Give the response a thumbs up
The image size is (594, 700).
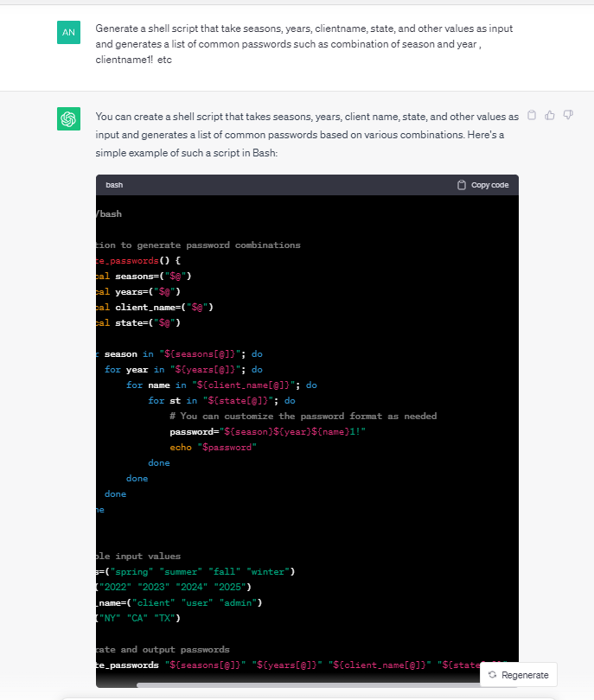550,115
